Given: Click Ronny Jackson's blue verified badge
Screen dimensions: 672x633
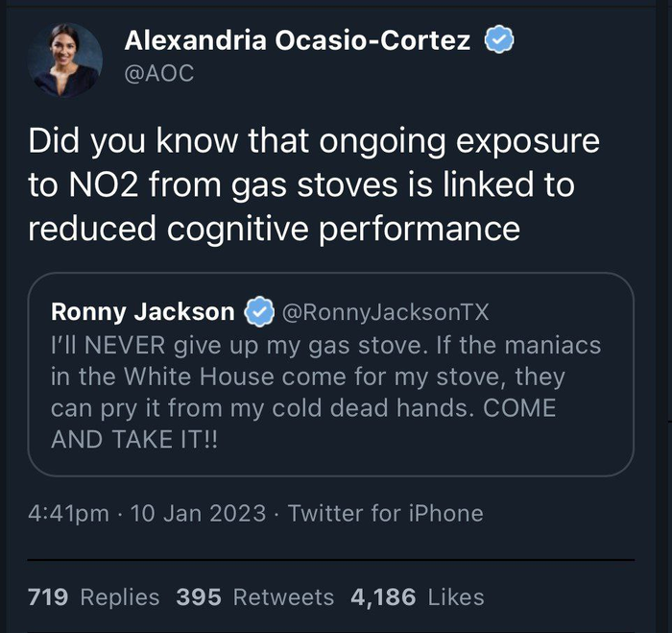Looking at the screenshot, I should click(x=258, y=311).
